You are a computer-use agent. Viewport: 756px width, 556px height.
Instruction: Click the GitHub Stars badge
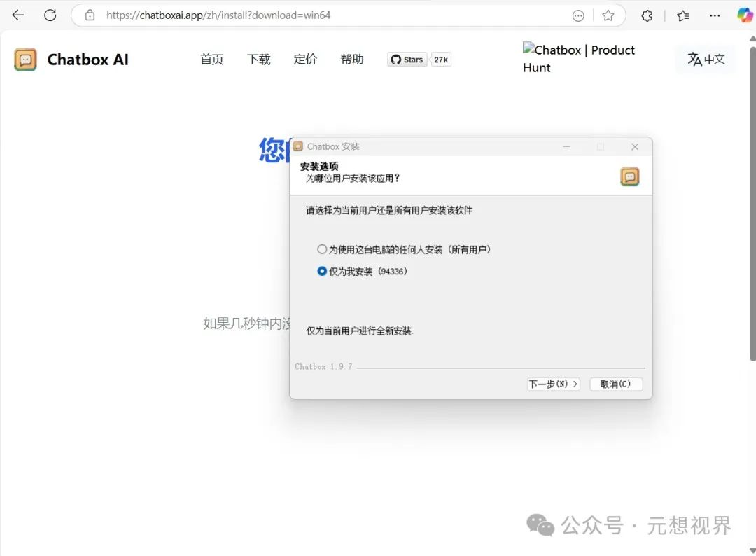[x=407, y=60]
